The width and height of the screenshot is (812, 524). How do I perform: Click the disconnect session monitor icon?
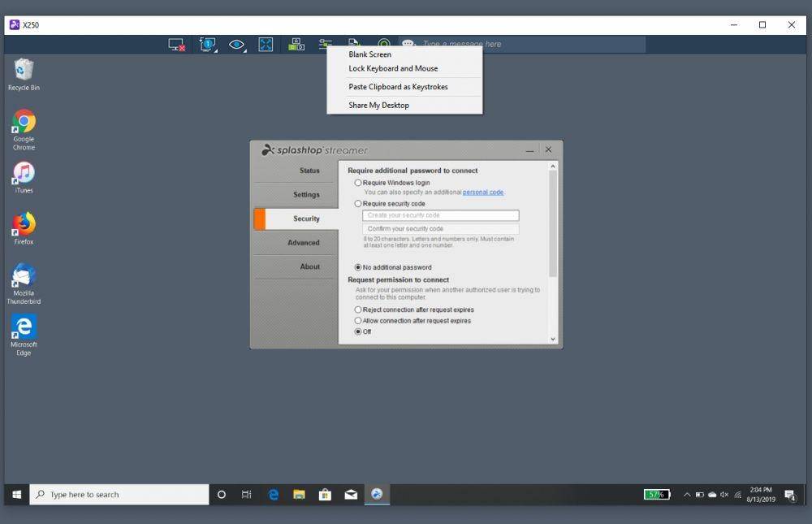coord(176,45)
